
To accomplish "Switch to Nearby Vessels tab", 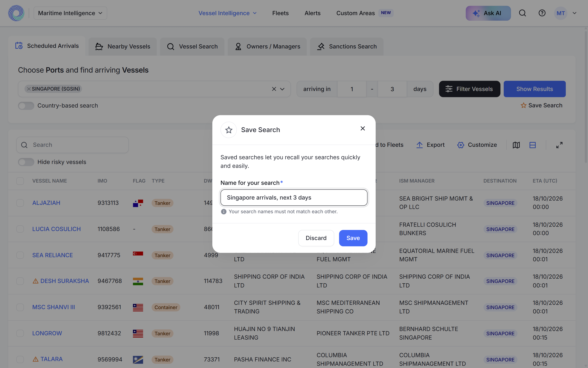I will point(122,46).
